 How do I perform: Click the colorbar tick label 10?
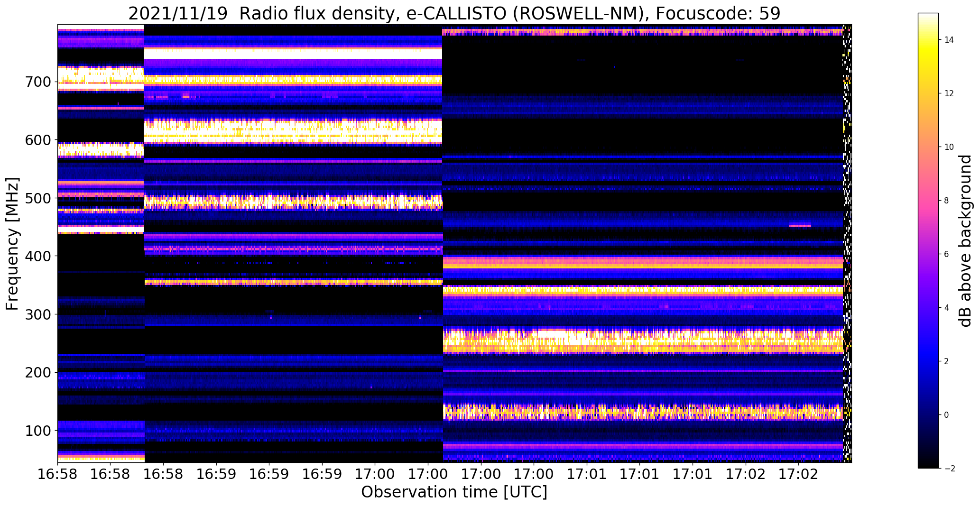(x=949, y=147)
